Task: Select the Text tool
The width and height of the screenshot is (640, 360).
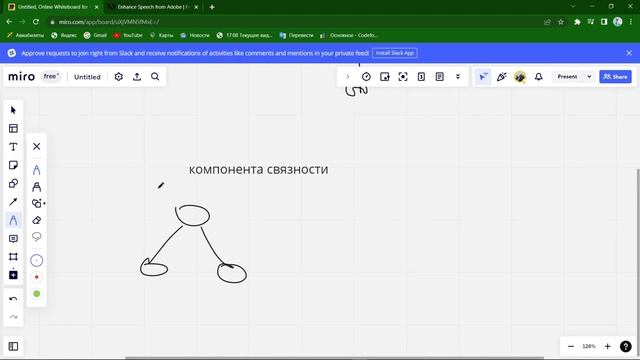Action: tap(13, 147)
